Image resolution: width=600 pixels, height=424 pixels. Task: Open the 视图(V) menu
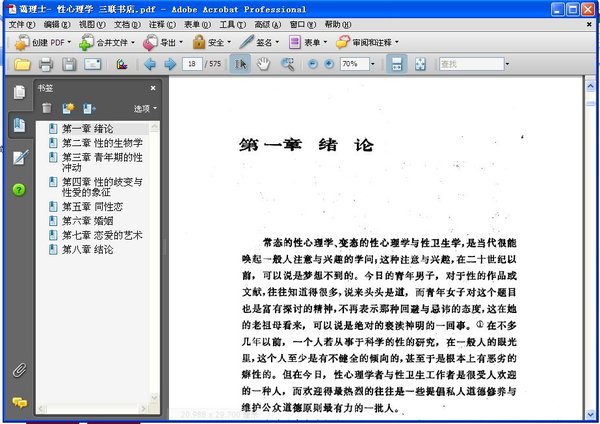pos(91,23)
